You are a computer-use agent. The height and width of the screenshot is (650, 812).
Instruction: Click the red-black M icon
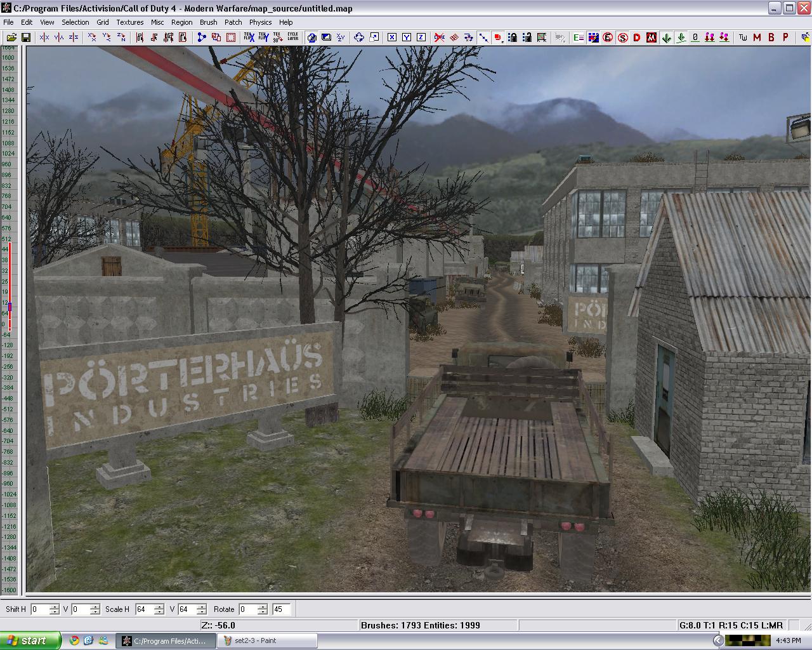(x=652, y=37)
